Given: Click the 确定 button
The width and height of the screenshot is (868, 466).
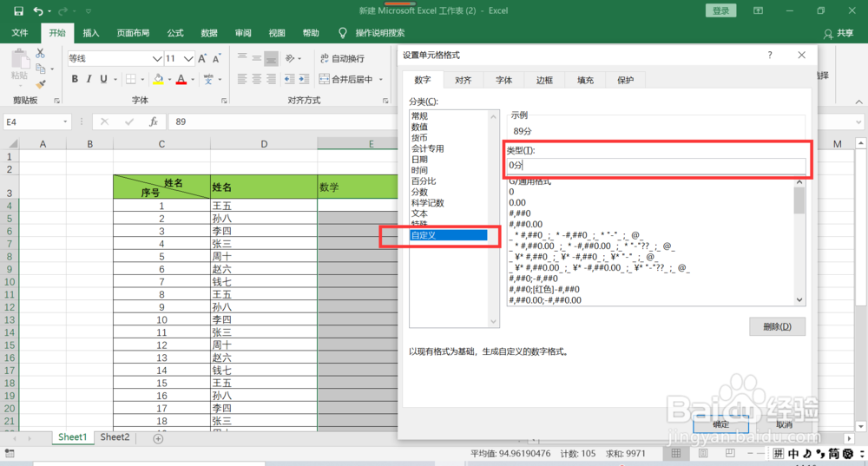Looking at the screenshot, I should tap(720, 424).
